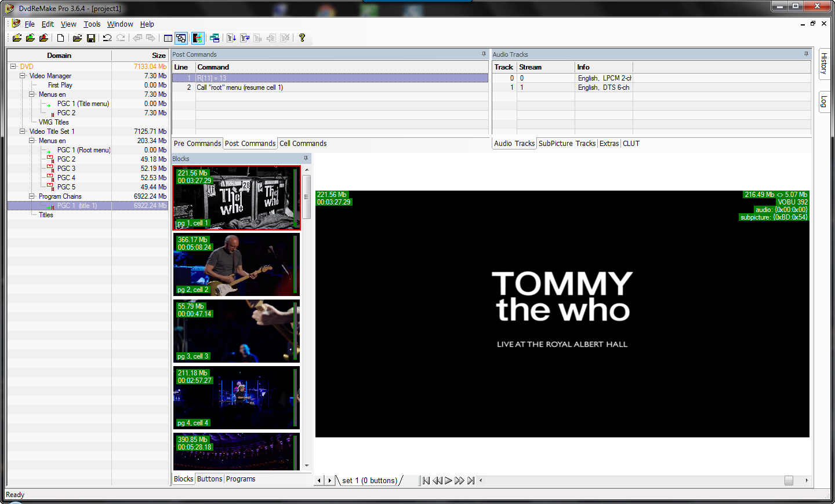Switch to the Cell Commands tab

303,144
